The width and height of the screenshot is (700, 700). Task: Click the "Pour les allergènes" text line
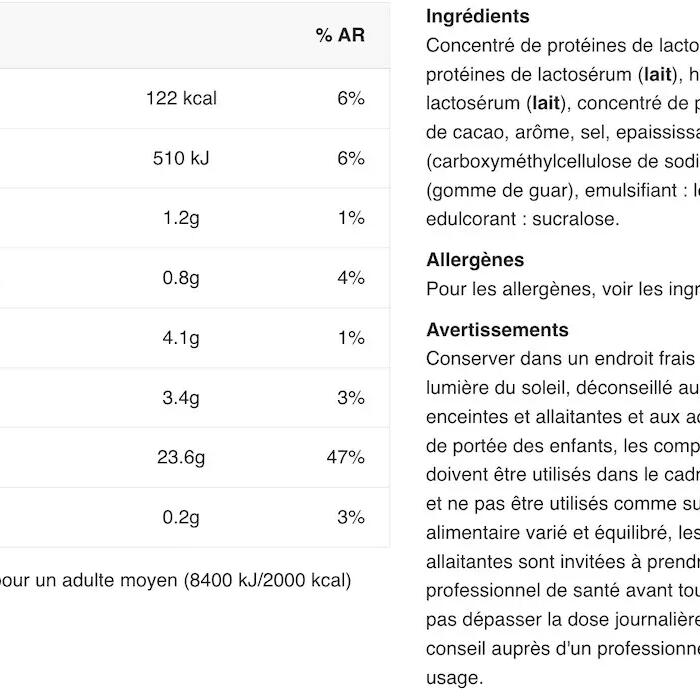[560, 290]
